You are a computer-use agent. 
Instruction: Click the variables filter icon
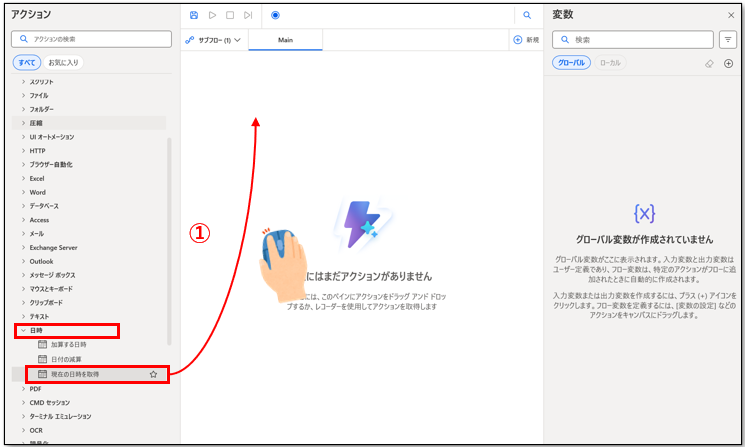(728, 40)
